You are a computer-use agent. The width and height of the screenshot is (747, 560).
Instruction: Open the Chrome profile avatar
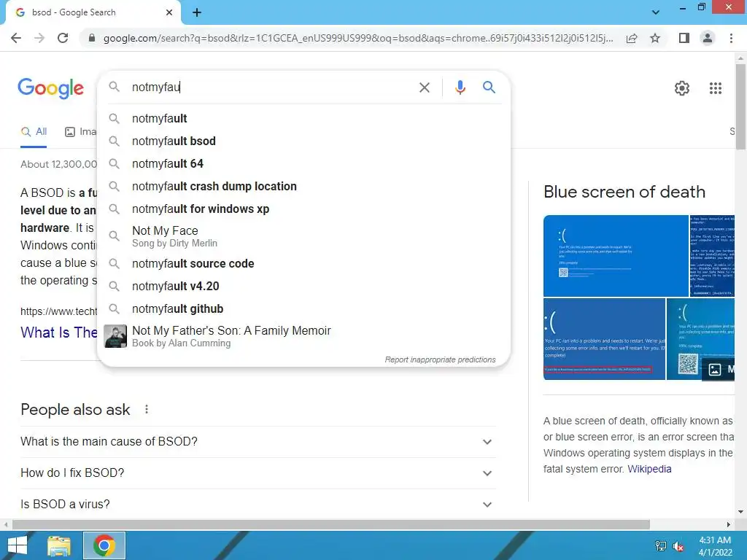(708, 38)
